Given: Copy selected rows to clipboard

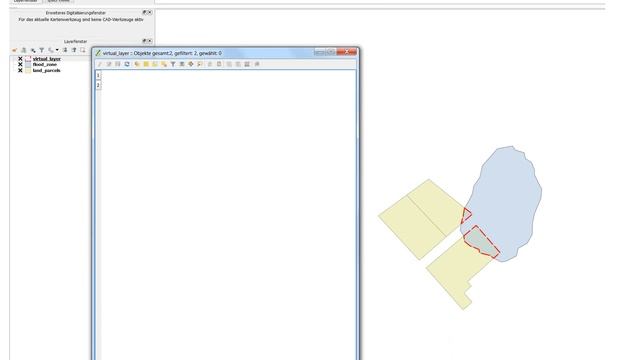Looking at the screenshot, I should [x=210, y=64].
